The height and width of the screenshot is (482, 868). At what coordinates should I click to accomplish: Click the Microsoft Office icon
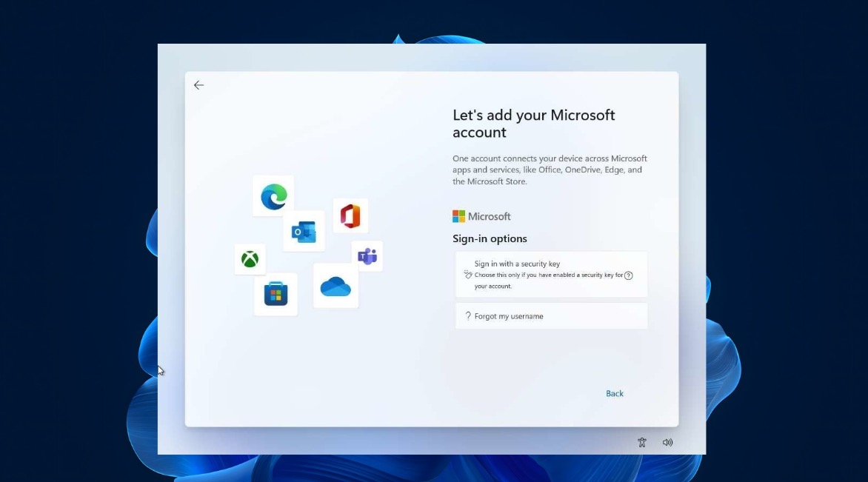point(350,215)
